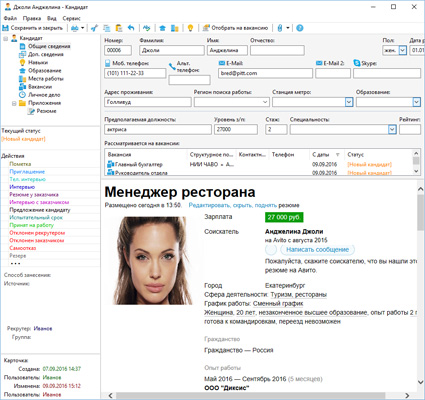The height and width of the screenshot is (400, 425).
Task: Select Доп. сведения in the tree
Action: (x=46, y=54)
